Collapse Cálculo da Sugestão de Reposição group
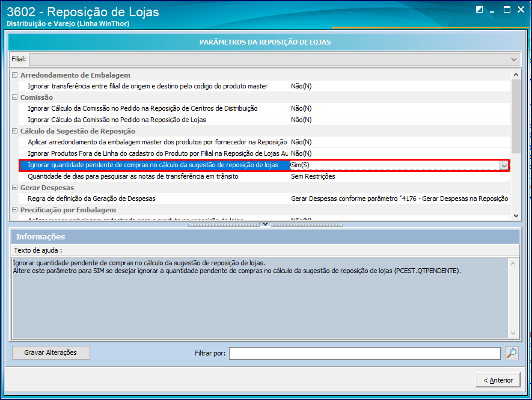The width and height of the screenshot is (532, 400). click(x=14, y=131)
